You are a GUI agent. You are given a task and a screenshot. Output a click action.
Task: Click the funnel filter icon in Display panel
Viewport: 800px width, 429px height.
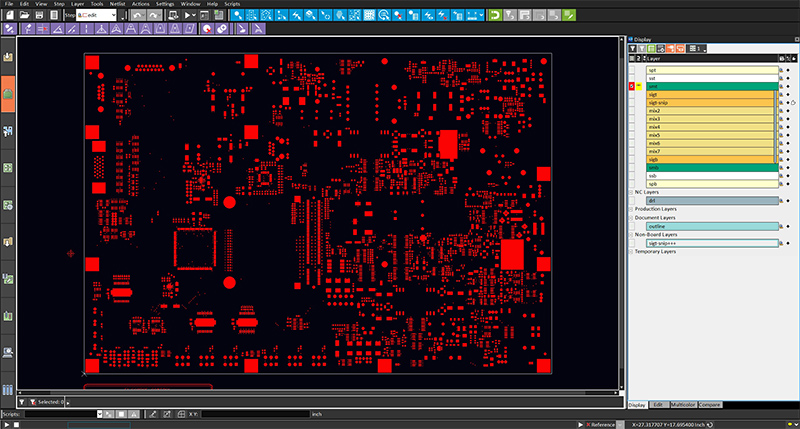point(632,48)
